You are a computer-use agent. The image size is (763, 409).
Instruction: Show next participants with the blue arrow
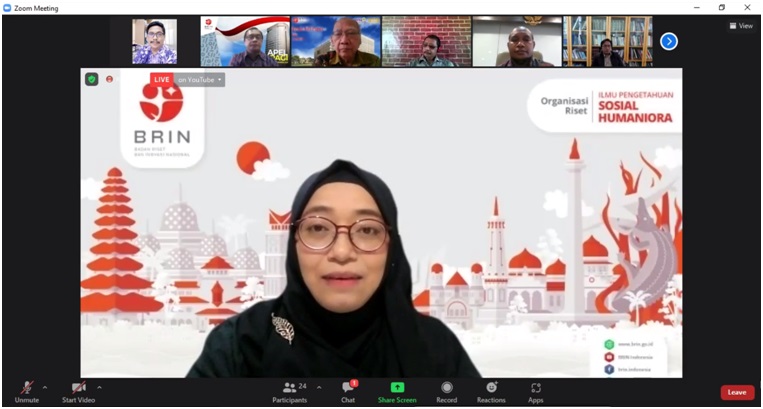pyautogui.click(x=669, y=41)
